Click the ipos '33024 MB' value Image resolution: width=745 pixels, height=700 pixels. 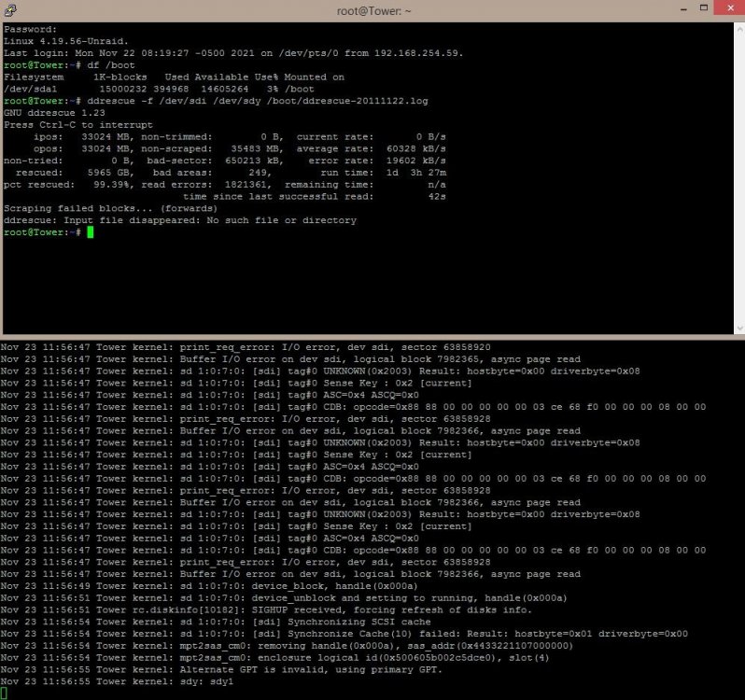[105, 137]
